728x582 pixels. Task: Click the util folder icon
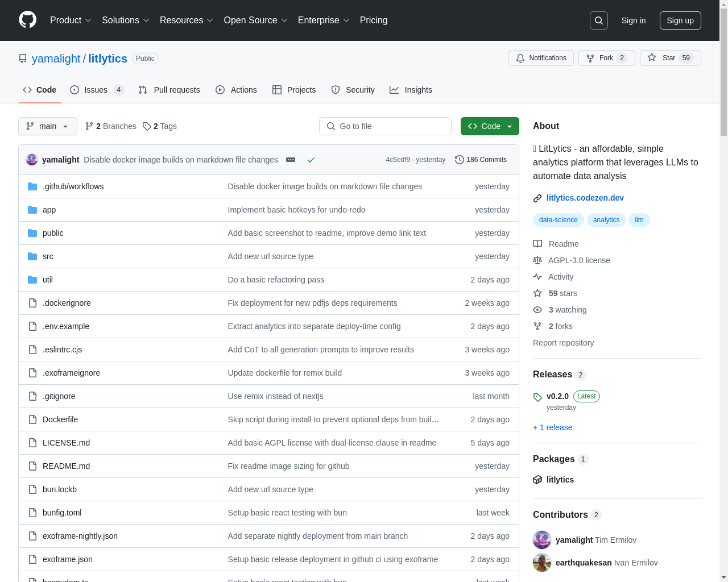(x=32, y=280)
